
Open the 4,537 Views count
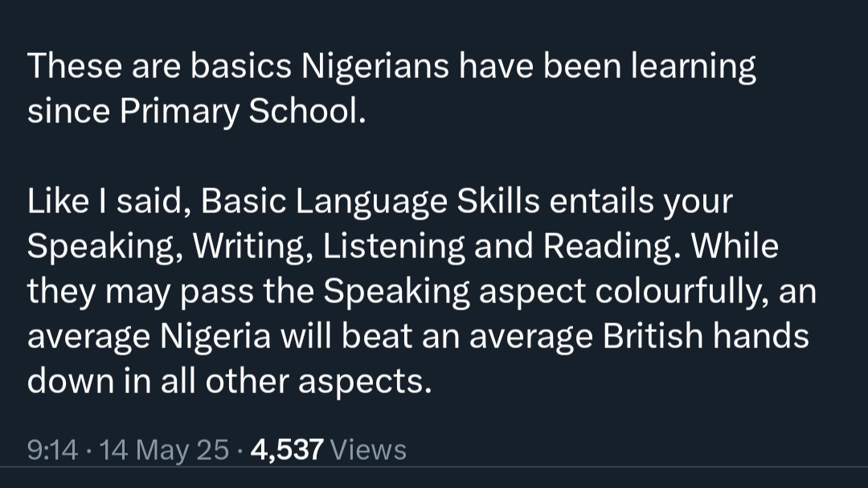(329, 449)
